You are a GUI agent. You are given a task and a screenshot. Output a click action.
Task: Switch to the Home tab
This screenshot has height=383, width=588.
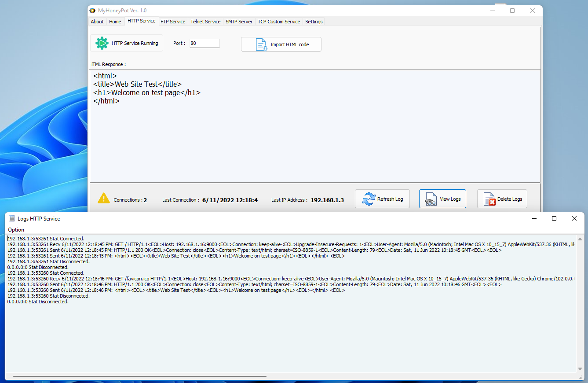[x=115, y=22]
